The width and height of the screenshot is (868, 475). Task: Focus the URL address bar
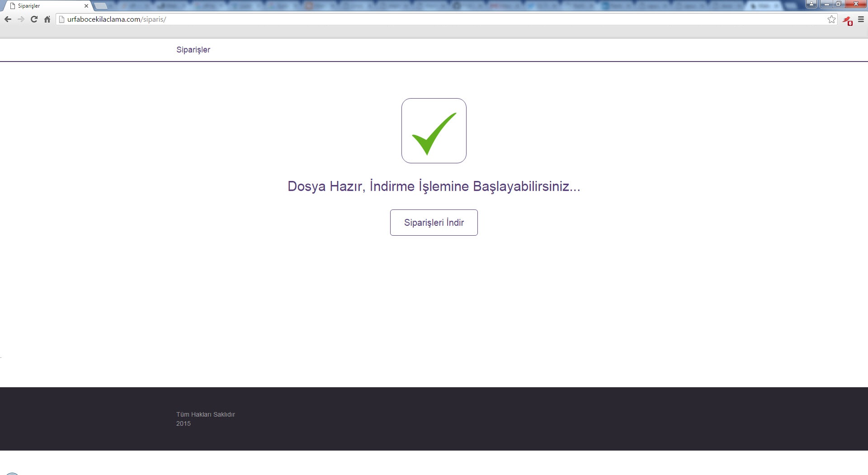click(x=407, y=19)
